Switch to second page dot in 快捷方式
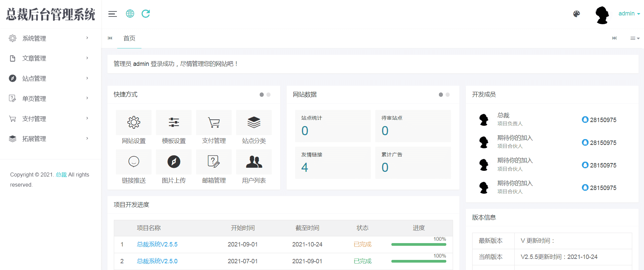The image size is (644, 270). click(x=268, y=95)
